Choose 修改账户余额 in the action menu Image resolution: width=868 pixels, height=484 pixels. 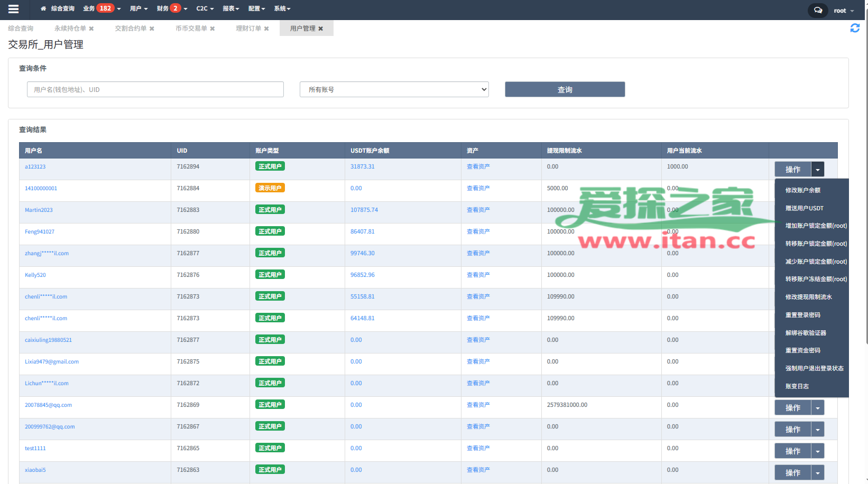pos(802,190)
